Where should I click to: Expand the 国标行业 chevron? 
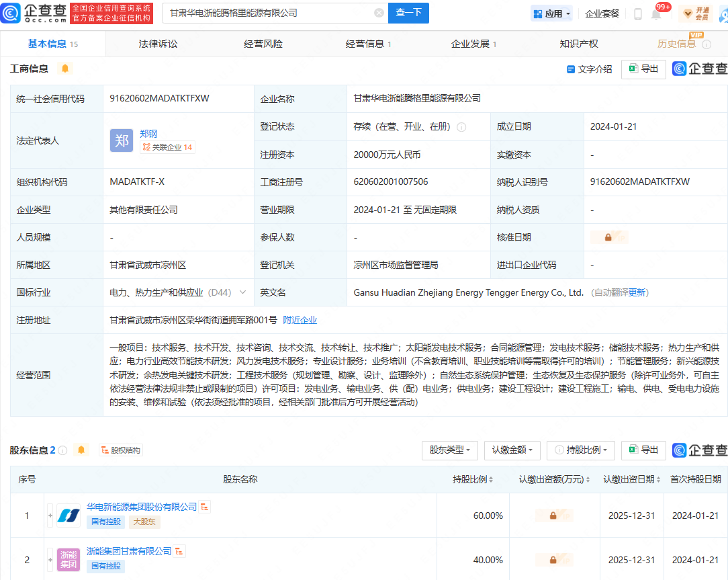tap(242, 292)
